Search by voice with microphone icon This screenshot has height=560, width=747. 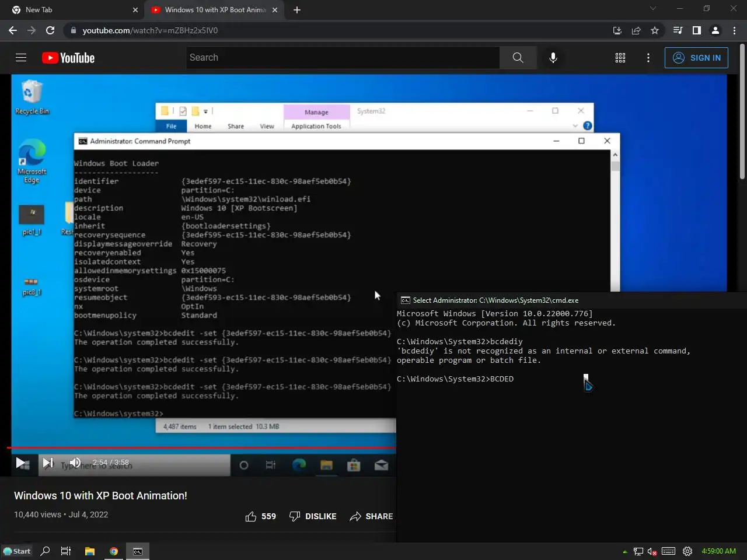coord(553,58)
